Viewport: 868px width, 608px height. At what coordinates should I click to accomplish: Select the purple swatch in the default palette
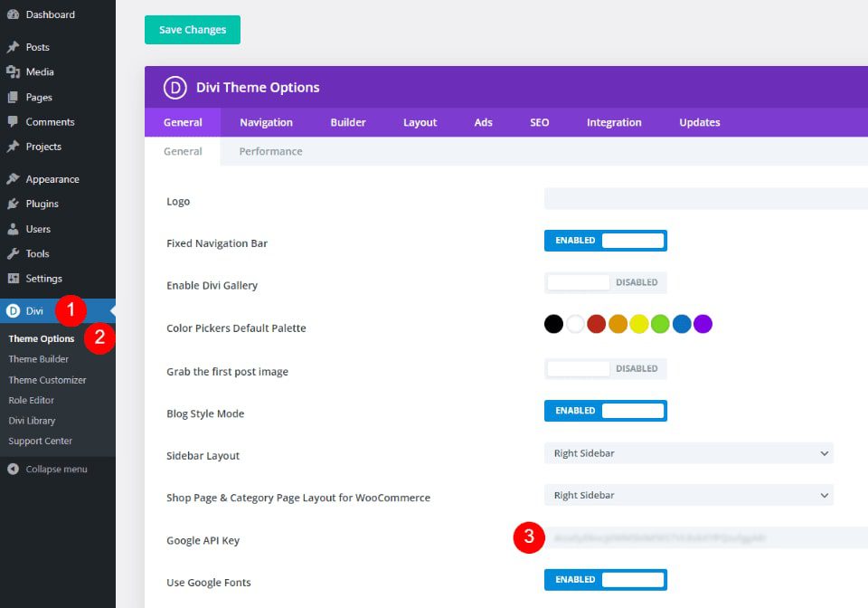tap(703, 323)
